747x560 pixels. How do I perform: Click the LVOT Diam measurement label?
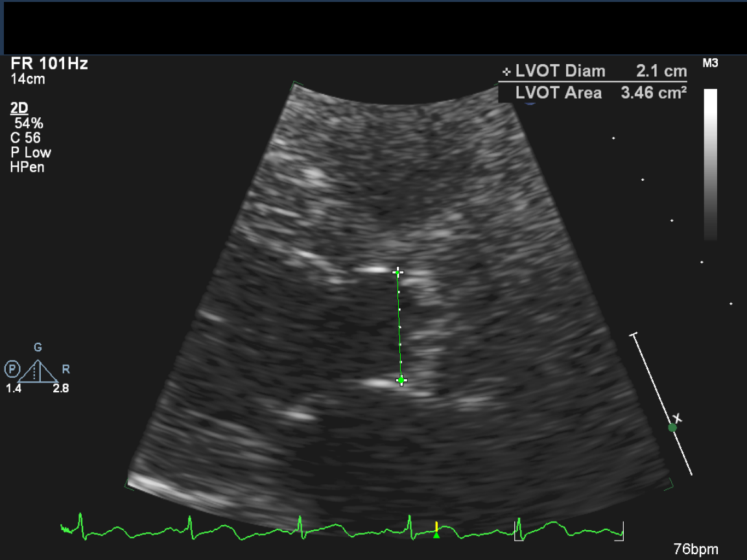(560, 71)
